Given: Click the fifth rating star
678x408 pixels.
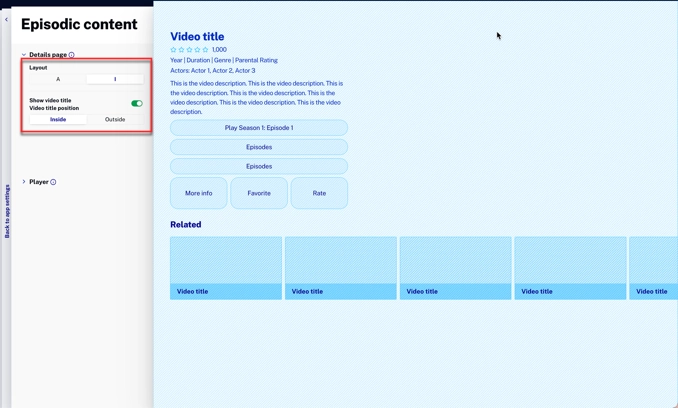Looking at the screenshot, I should coord(206,50).
